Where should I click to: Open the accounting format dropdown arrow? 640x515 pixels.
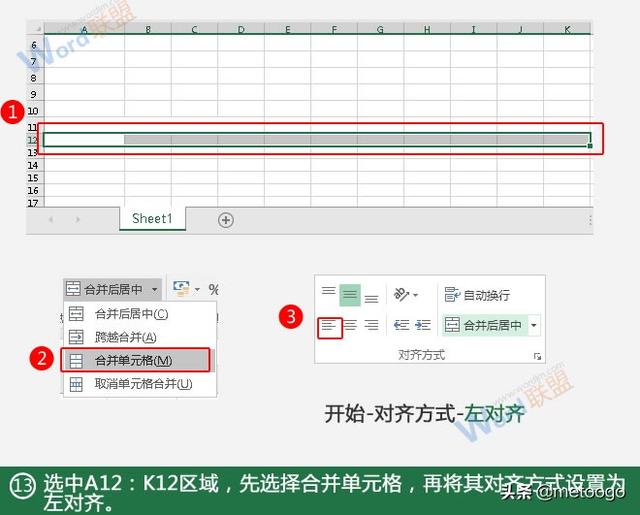(197, 289)
